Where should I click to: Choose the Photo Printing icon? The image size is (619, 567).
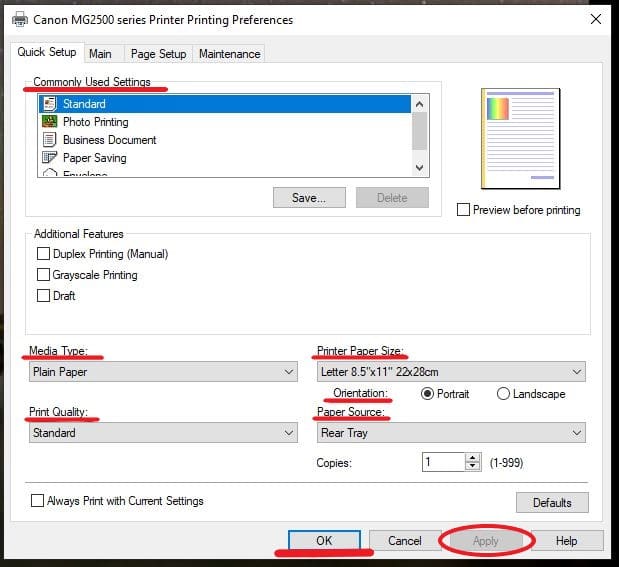pos(48,122)
